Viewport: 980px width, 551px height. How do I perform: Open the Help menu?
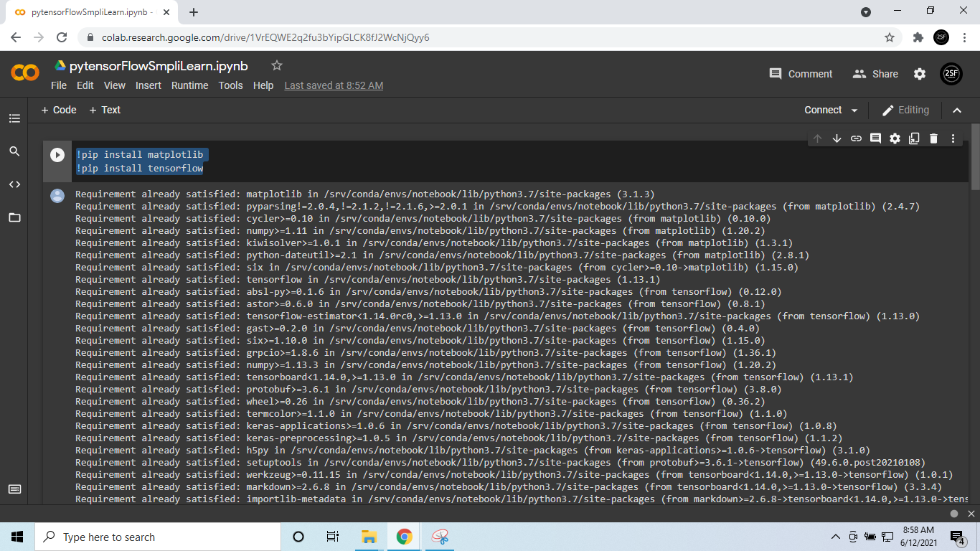point(263,85)
